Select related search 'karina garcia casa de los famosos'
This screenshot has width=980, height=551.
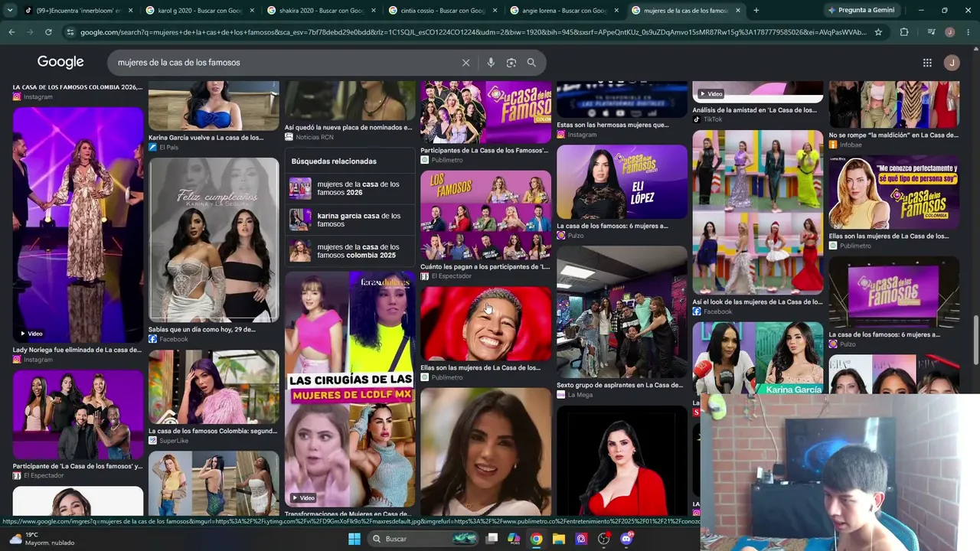[350, 220]
